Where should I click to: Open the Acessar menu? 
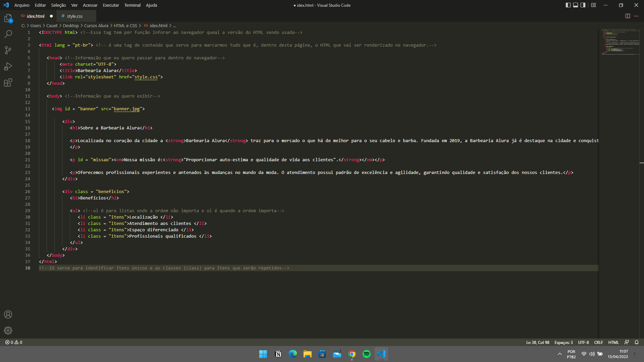(90, 5)
